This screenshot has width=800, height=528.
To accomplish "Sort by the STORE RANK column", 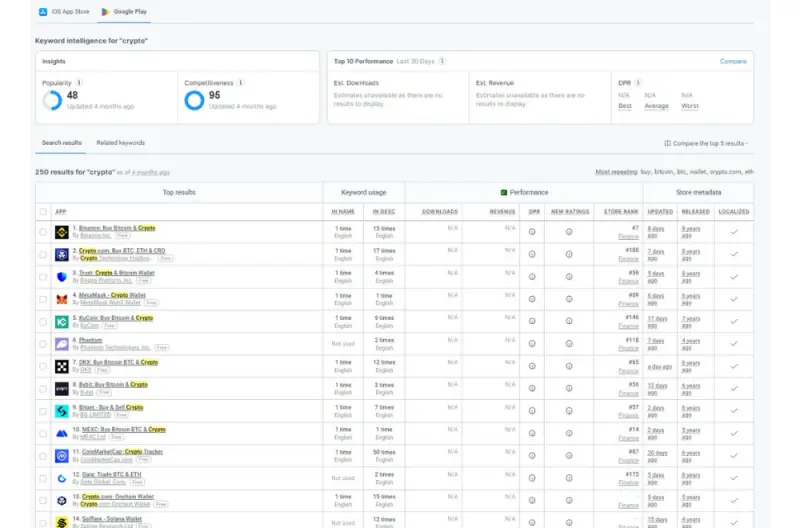I will [621, 212].
